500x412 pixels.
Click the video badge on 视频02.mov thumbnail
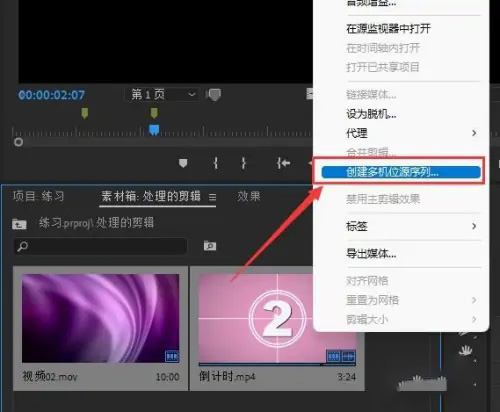[x=172, y=356]
